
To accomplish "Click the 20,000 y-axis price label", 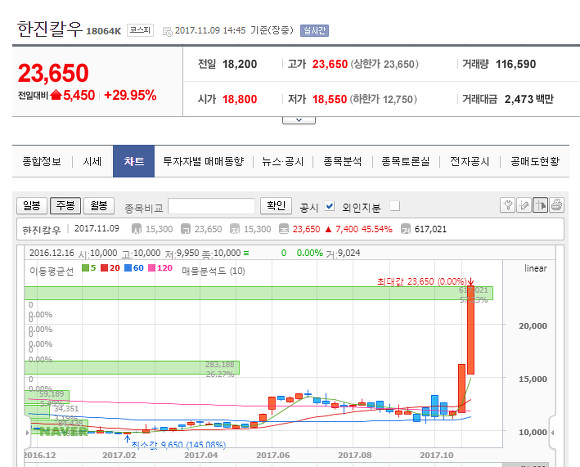I will coord(533,326).
